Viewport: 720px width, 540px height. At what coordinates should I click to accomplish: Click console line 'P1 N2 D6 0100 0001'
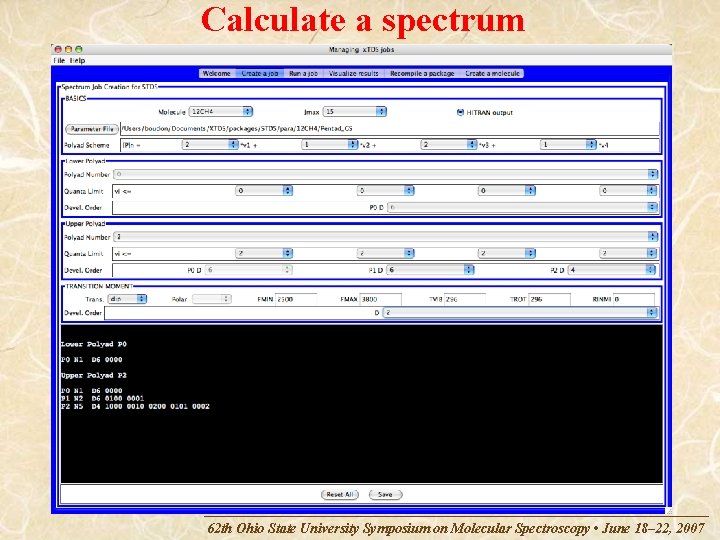(102, 398)
